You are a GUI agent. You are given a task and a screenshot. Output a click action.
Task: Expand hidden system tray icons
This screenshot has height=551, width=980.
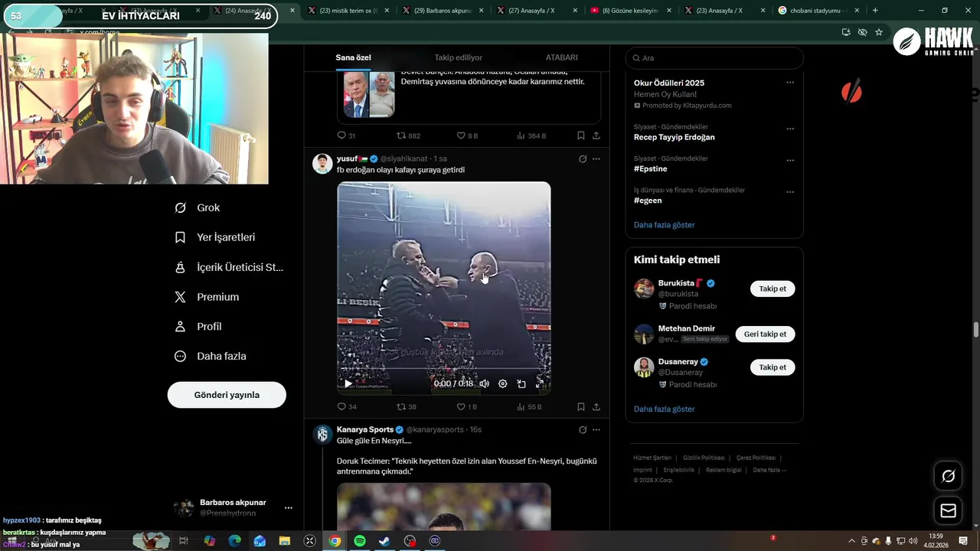pos(852,541)
